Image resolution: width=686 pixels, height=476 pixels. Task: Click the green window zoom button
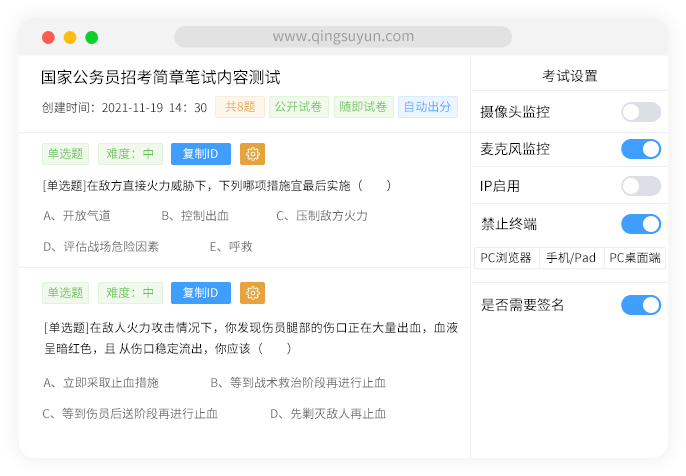(92, 38)
